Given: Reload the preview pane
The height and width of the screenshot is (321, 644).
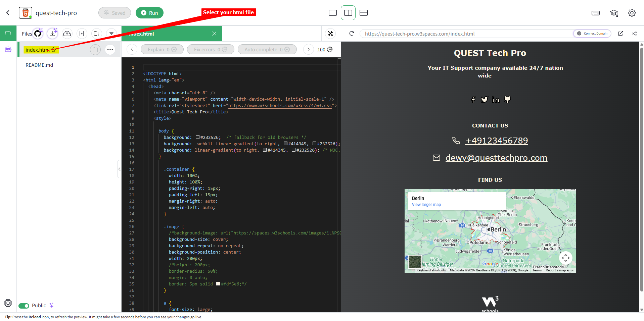Looking at the screenshot, I should point(352,34).
